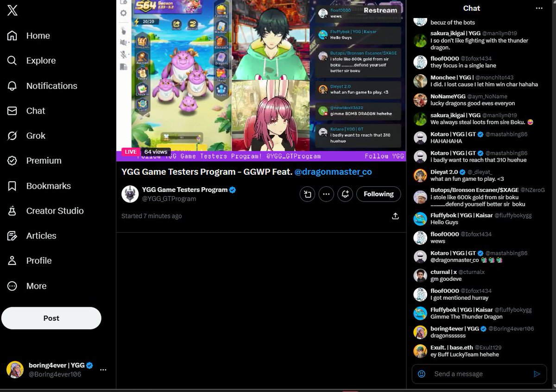Go to Home in the sidebar
Viewport: 556px width, 392px height.
[x=29, y=36]
